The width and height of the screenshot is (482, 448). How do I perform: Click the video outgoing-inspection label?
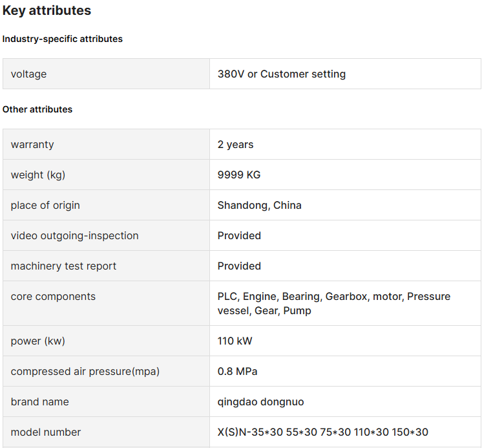point(75,236)
